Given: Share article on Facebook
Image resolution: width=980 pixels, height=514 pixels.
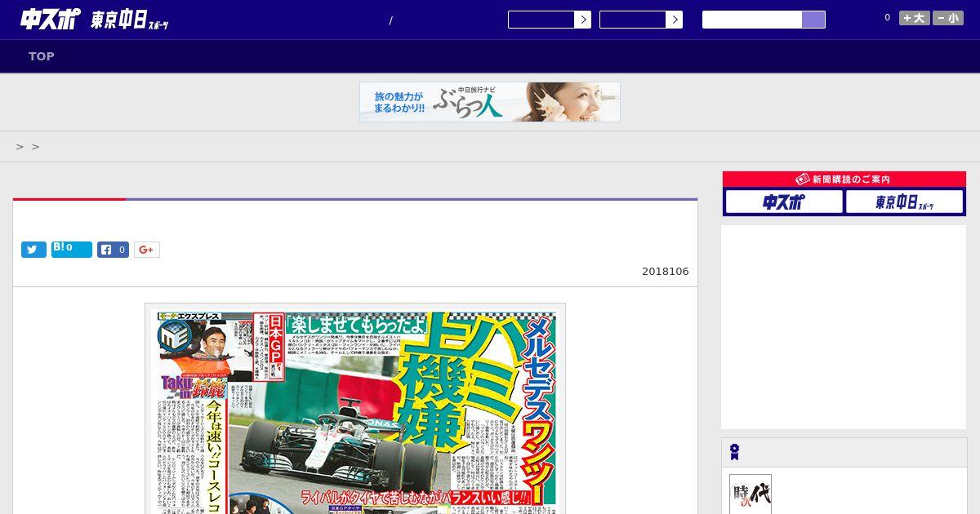Looking at the screenshot, I should [x=114, y=250].
